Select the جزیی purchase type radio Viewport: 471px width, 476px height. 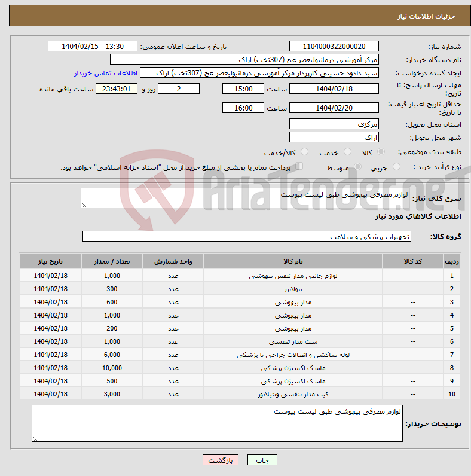point(396,167)
